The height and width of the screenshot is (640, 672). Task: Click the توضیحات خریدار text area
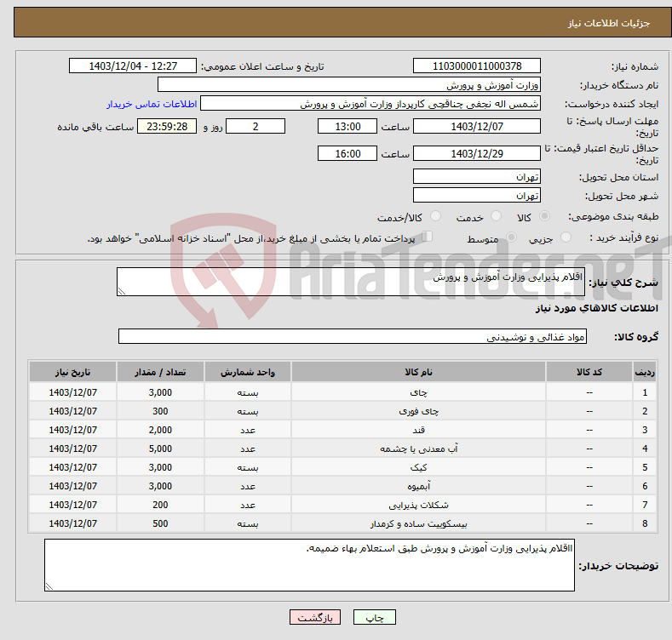coord(309,565)
